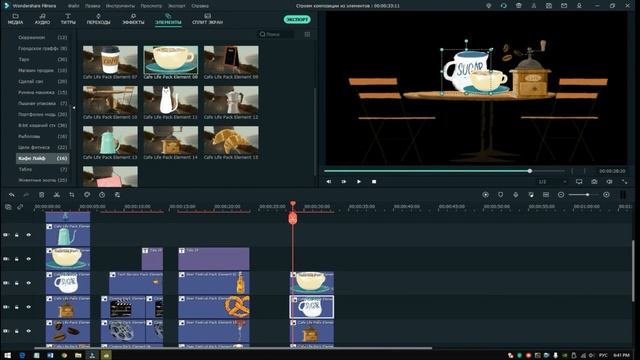640x360 pixels.
Task: Select the Crop tool in timeline toolbar
Action: [x=72, y=195]
